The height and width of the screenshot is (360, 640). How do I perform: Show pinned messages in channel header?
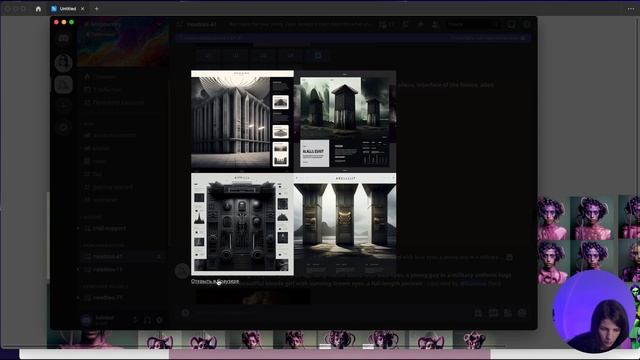click(420, 24)
